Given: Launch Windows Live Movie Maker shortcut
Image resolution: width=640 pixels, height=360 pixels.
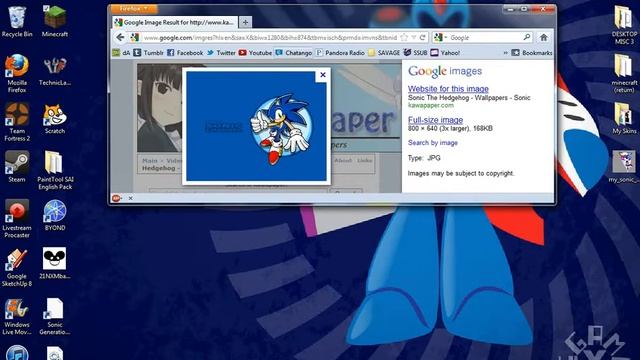Looking at the screenshot, I should pyautogui.click(x=17, y=316).
